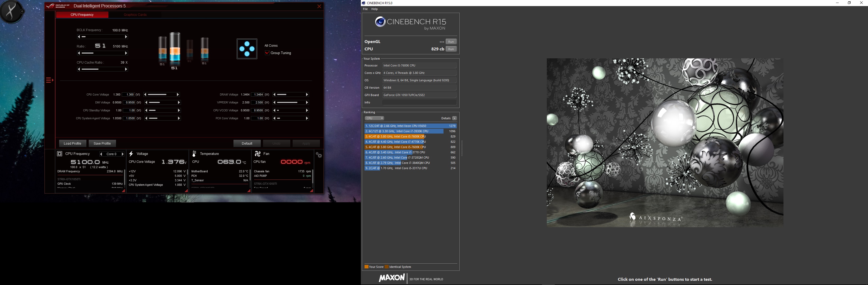
Task: Expand the Temperature monitor panel corner triangle
Action: 249,191
